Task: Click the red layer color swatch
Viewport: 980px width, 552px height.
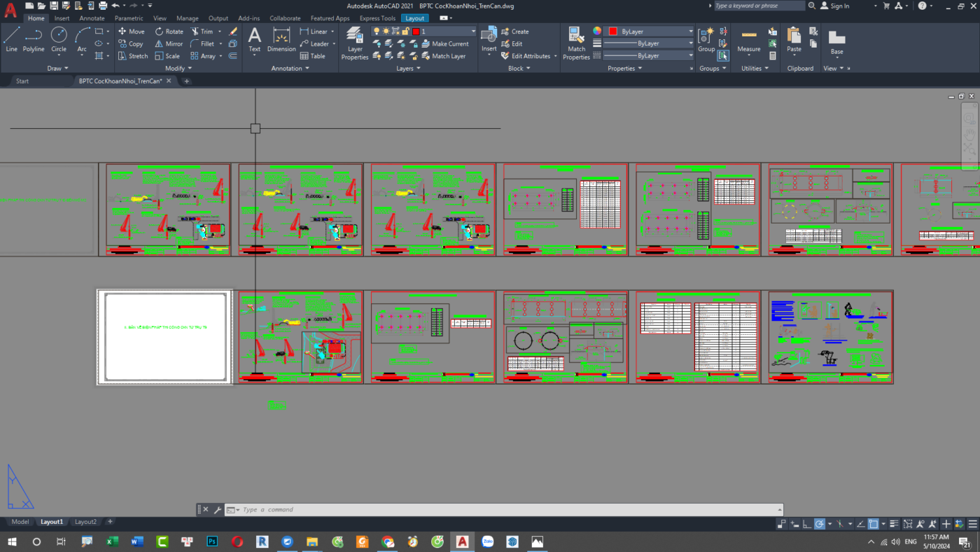Action: 415,32
